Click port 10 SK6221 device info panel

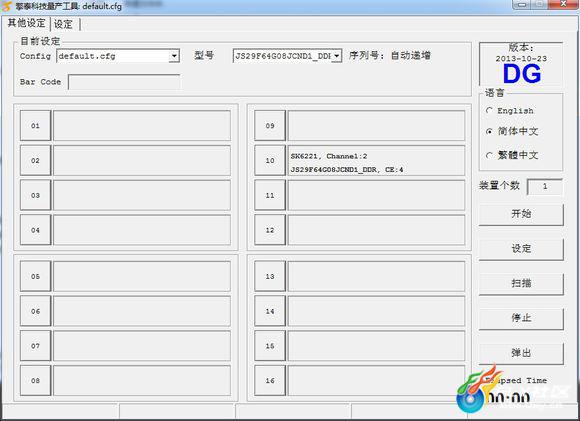coord(376,161)
